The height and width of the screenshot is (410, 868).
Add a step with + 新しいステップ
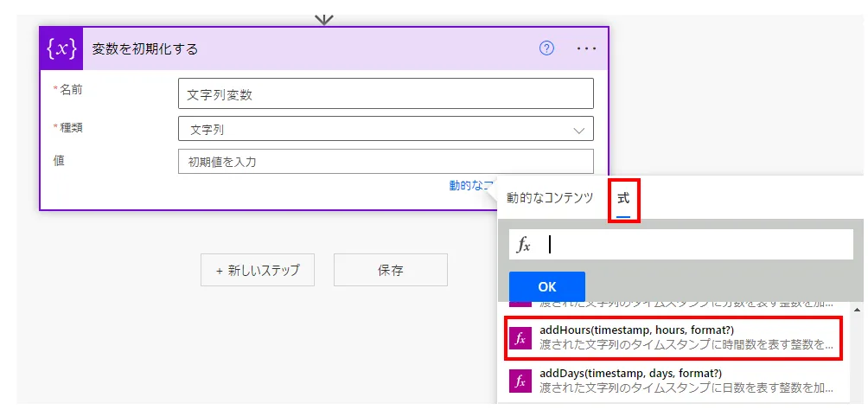click(258, 270)
